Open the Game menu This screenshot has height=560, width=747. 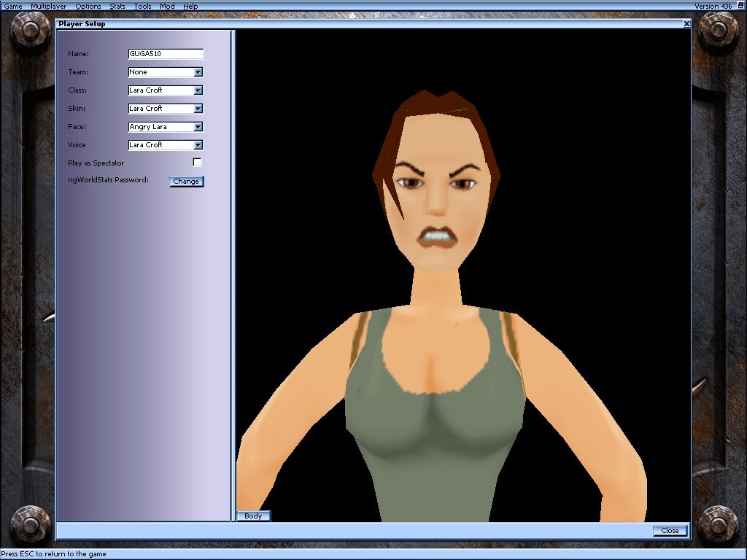(x=12, y=6)
